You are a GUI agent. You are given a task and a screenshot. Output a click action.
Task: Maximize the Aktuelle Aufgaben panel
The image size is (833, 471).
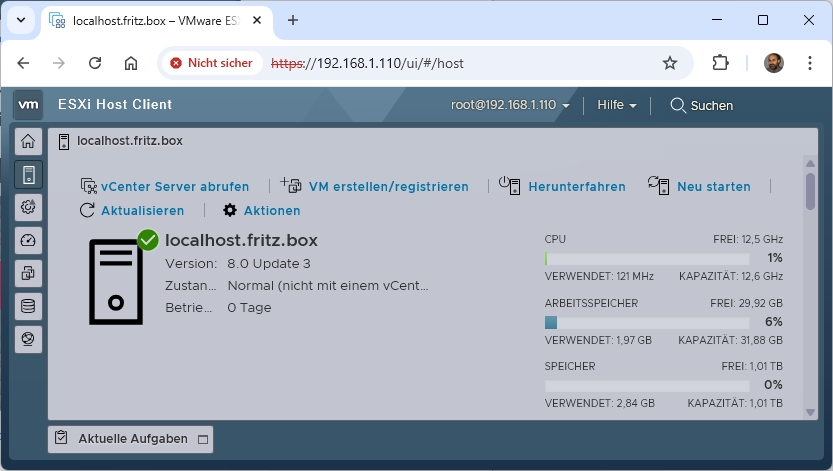203,439
